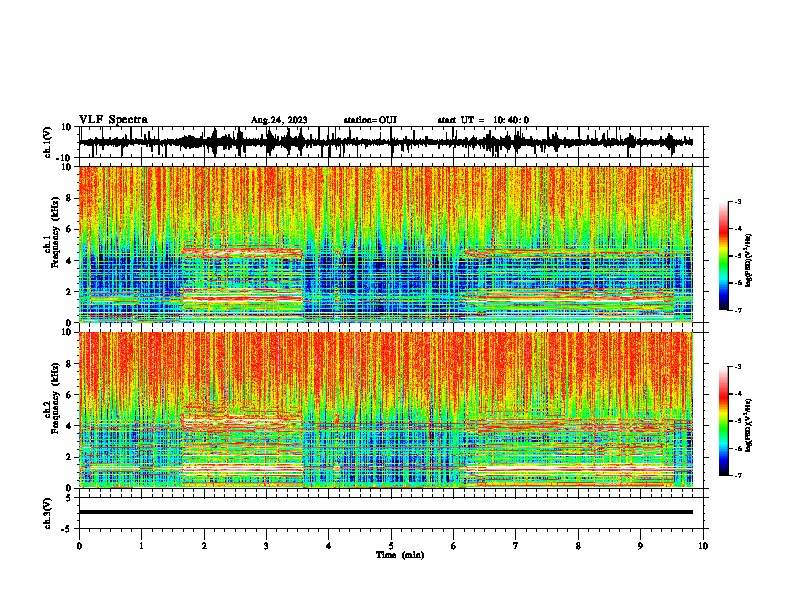
Task: Click the flat black ch.3 voltage trace
Action: tap(386, 512)
